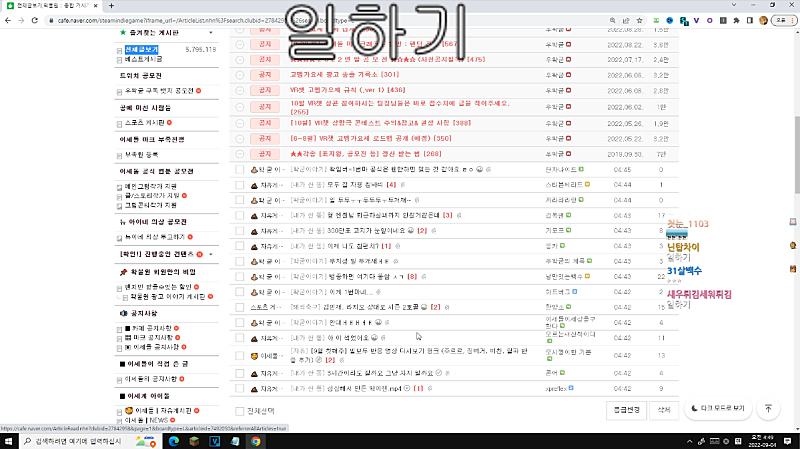The height and width of the screenshot is (449, 800).
Task: Check the box for the .mp4 post
Action: (239, 388)
